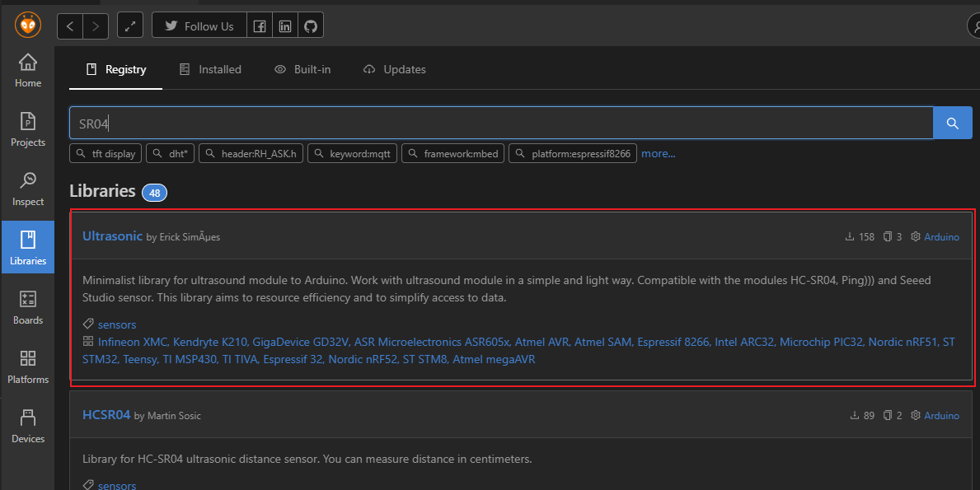980x490 pixels.
Task: Open Boards in the sidebar
Action: pyautogui.click(x=27, y=307)
